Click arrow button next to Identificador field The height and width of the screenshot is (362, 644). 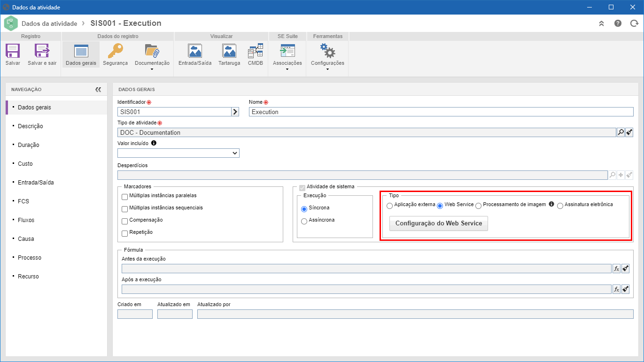[x=235, y=112]
